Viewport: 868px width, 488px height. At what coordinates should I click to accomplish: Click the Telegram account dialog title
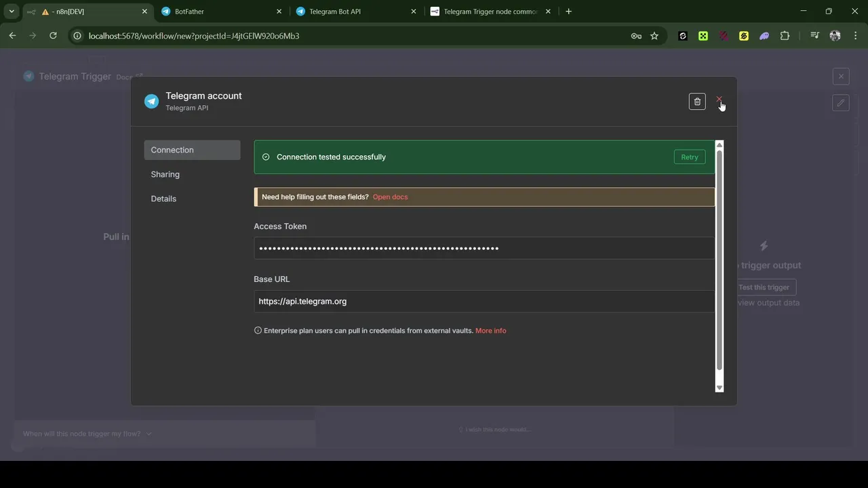pyautogui.click(x=203, y=96)
